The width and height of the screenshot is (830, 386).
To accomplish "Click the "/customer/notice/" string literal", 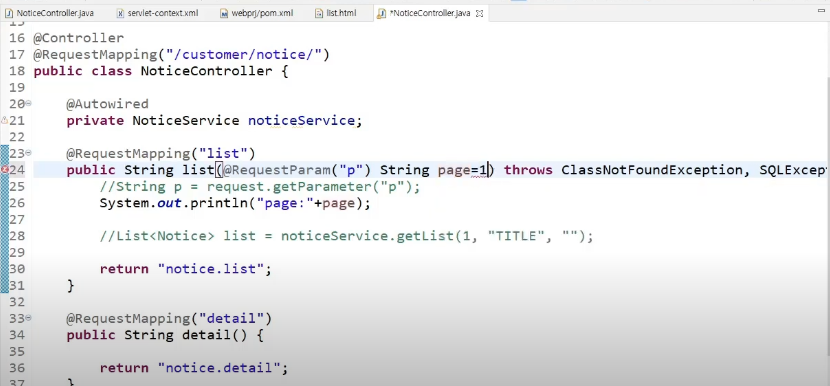I will pyautogui.click(x=243, y=55).
